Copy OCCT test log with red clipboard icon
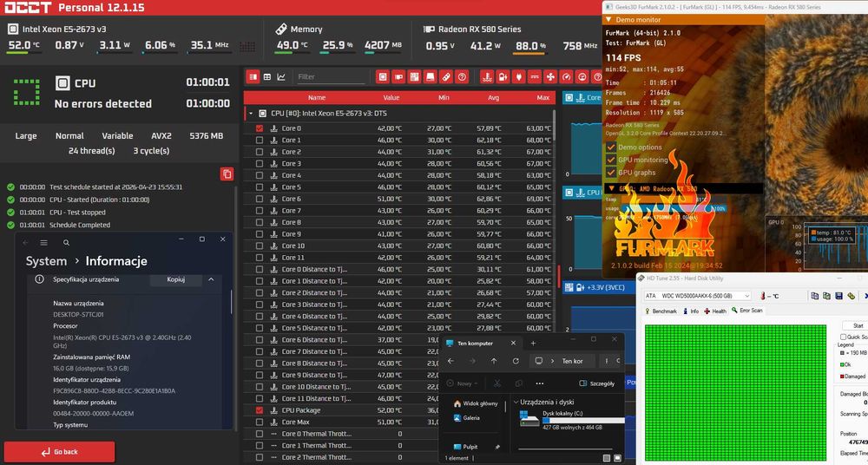The width and height of the screenshot is (868, 465). tap(227, 174)
